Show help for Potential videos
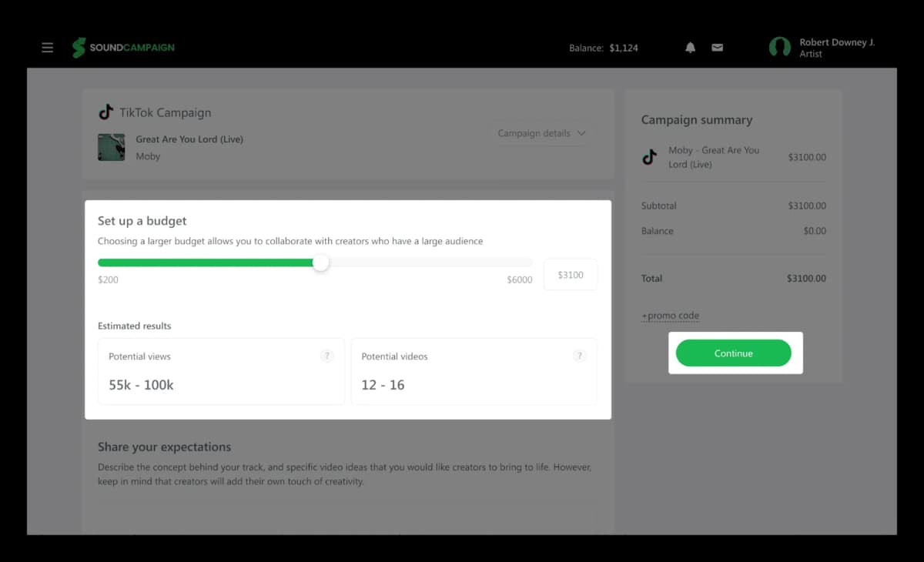 coord(579,356)
